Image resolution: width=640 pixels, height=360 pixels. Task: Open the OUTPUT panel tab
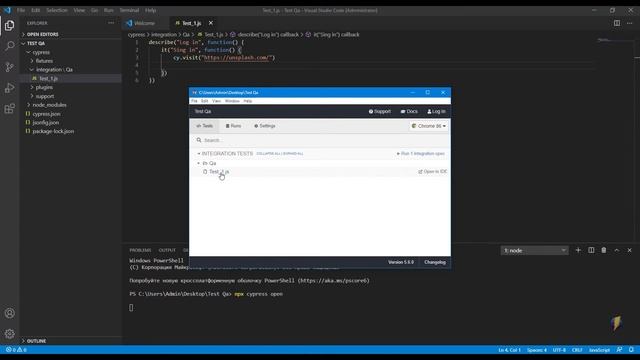[x=167, y=250]
